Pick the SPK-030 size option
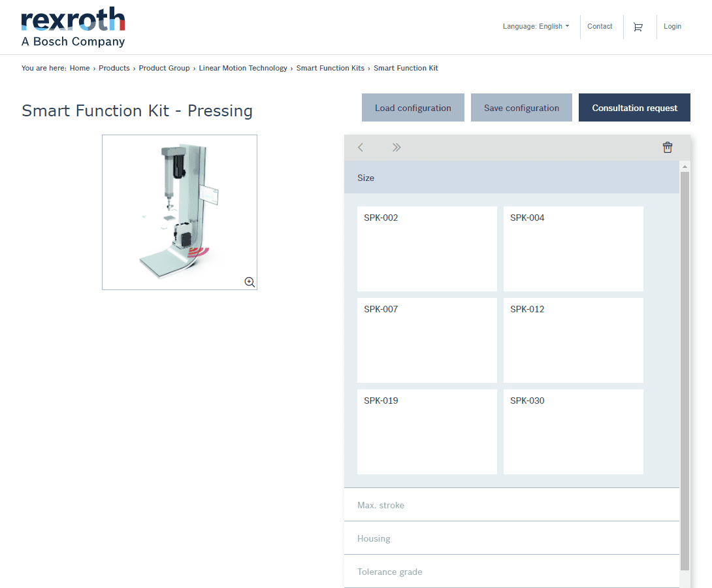The height and width of the screenshot is (588, 712). [x=573, y=432]
